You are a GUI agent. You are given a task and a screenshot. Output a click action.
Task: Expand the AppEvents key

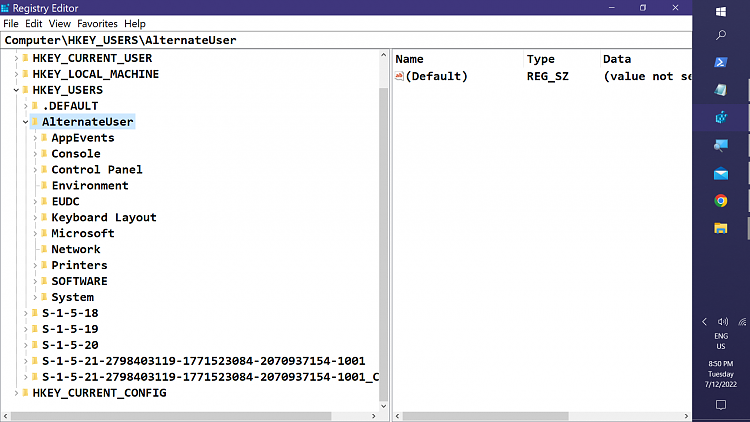[x=35, y=138]
